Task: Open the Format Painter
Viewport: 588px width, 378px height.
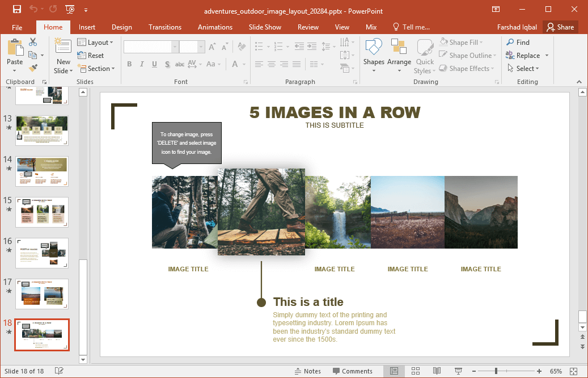Action: tap(33, 68)
